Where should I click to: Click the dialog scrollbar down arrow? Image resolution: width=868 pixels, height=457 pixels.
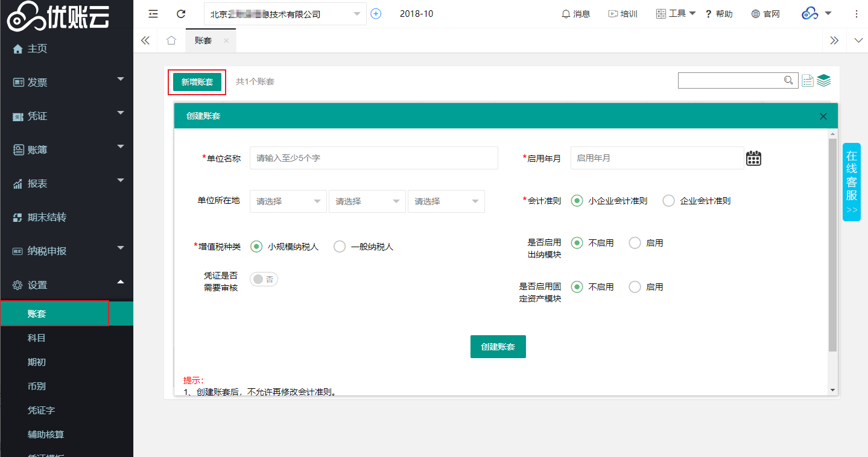[x=833, y=391]
